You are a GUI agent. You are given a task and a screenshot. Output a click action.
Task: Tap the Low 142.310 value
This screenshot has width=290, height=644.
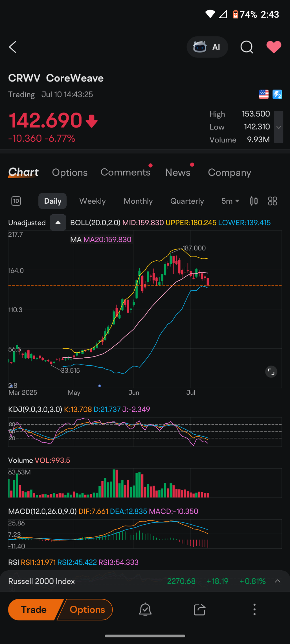tap(257, 127)
